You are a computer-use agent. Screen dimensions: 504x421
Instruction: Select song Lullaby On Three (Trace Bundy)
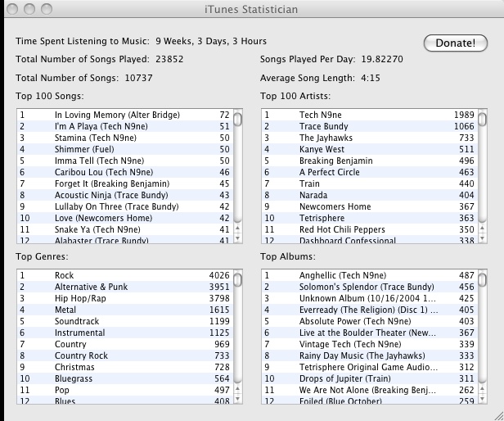(125, 206)
